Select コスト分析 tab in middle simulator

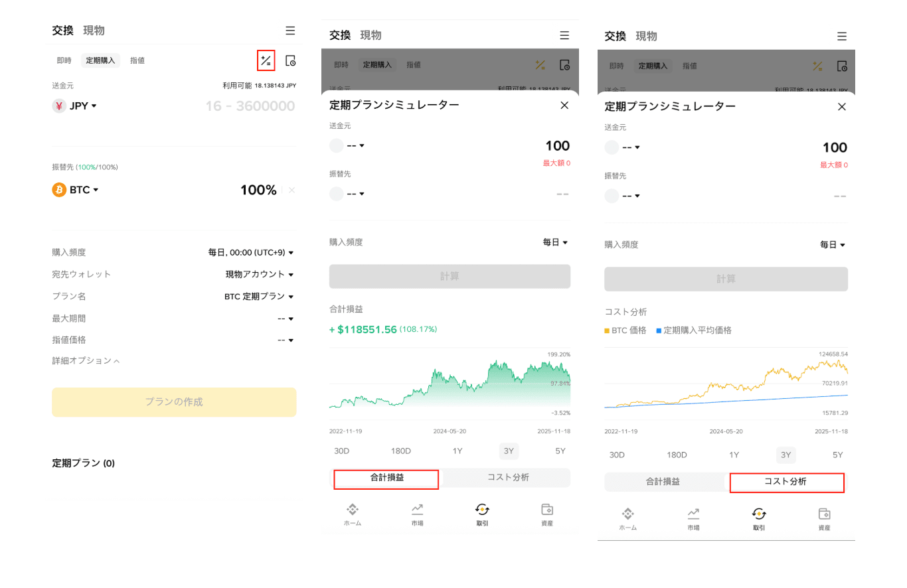click(508, 478)
